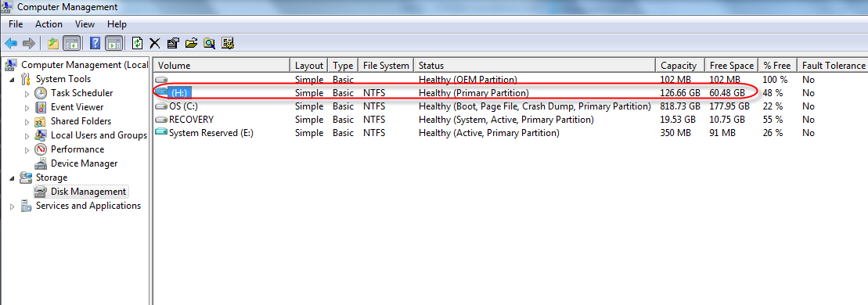Click the 818.73 GB capacity cell
Image resolution: width=868 pixels, height=305 pixels.
(680, 106)
